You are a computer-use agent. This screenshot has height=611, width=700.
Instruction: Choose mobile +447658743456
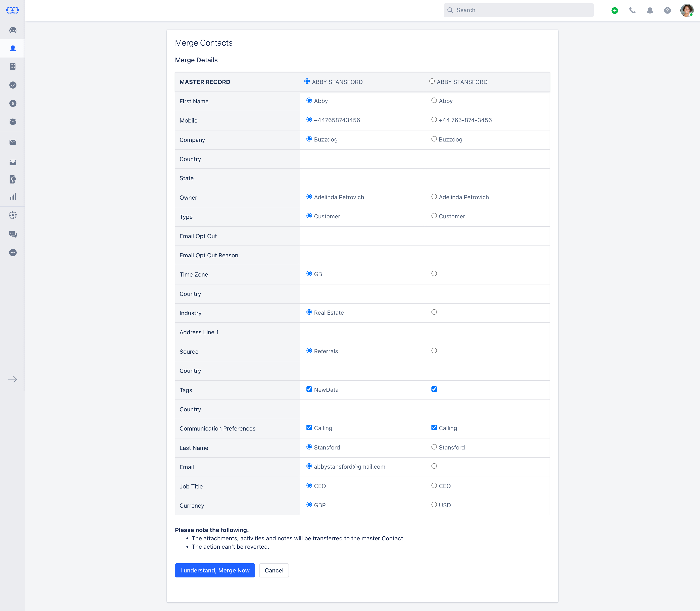tap(309, 120)
